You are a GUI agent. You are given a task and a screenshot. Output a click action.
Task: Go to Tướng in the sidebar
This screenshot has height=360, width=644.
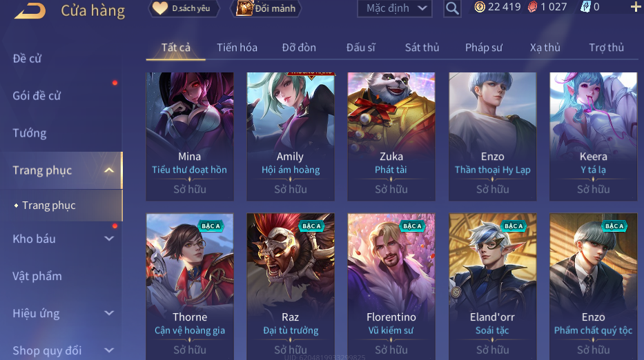30,133
